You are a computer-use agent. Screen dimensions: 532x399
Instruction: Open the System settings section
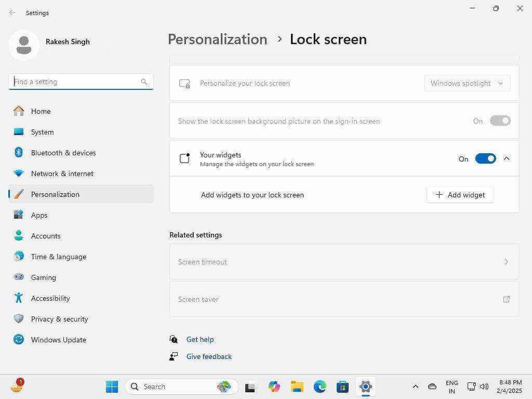click(42, 132)
